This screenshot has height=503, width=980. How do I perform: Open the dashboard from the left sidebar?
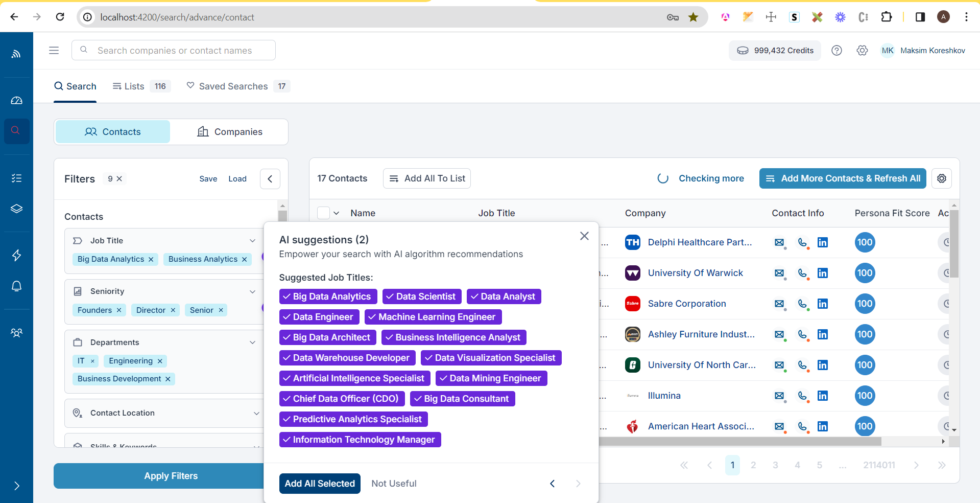(x=17, y=101)
